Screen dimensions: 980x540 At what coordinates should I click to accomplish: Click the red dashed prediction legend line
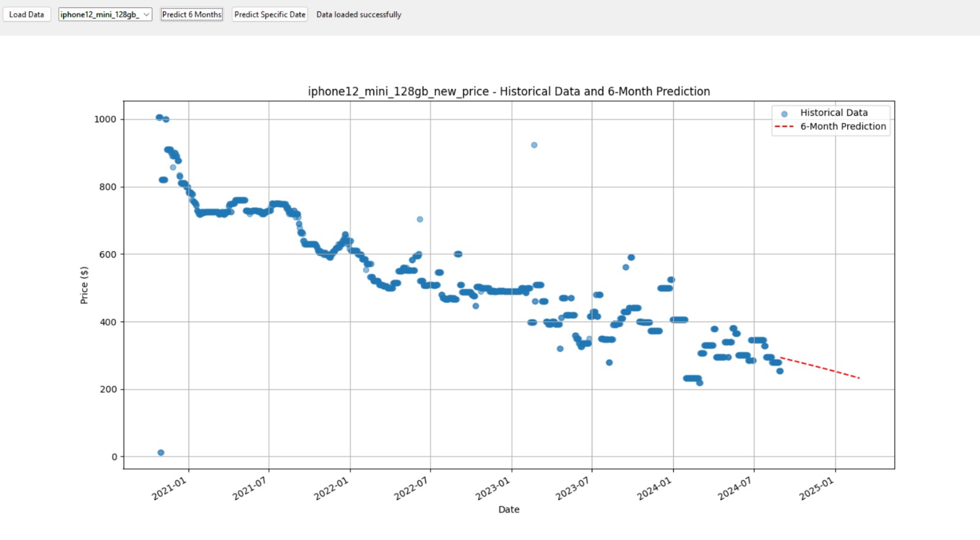(784, 127)
